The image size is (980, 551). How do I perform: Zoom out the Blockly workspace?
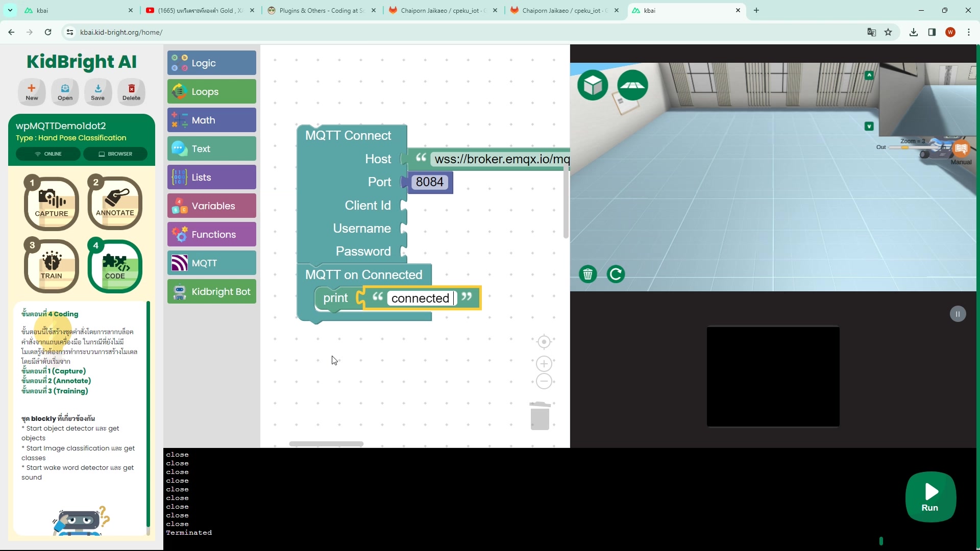544,381
